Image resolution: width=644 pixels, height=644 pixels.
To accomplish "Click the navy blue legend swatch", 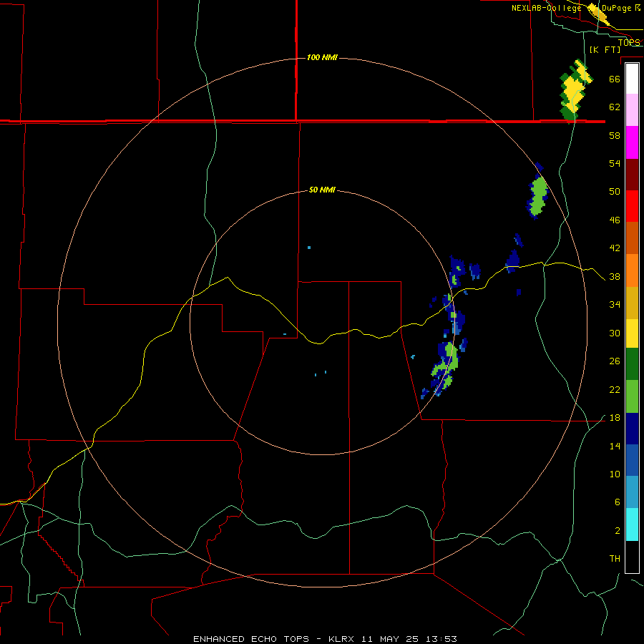I will [632, 429].
